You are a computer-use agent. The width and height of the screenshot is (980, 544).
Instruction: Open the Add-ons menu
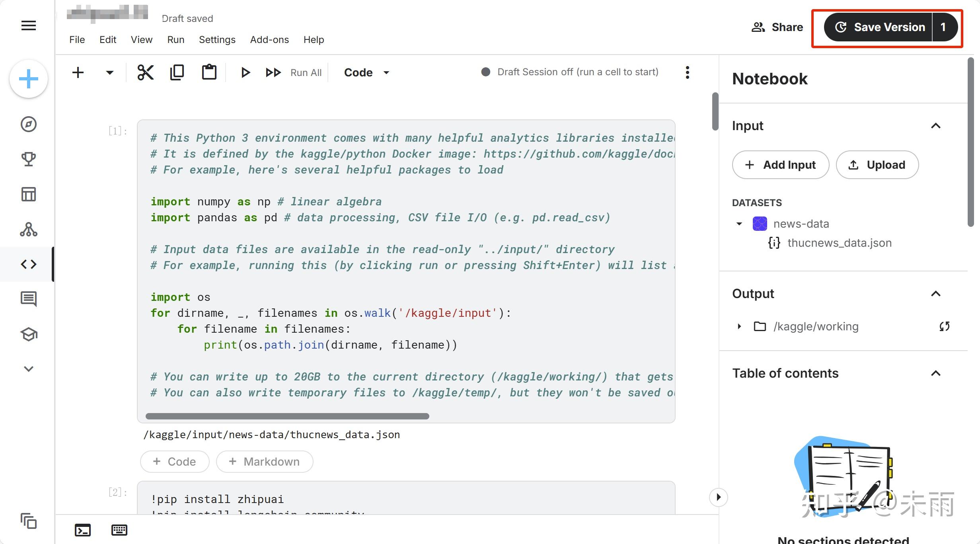(x=269, y=39)
